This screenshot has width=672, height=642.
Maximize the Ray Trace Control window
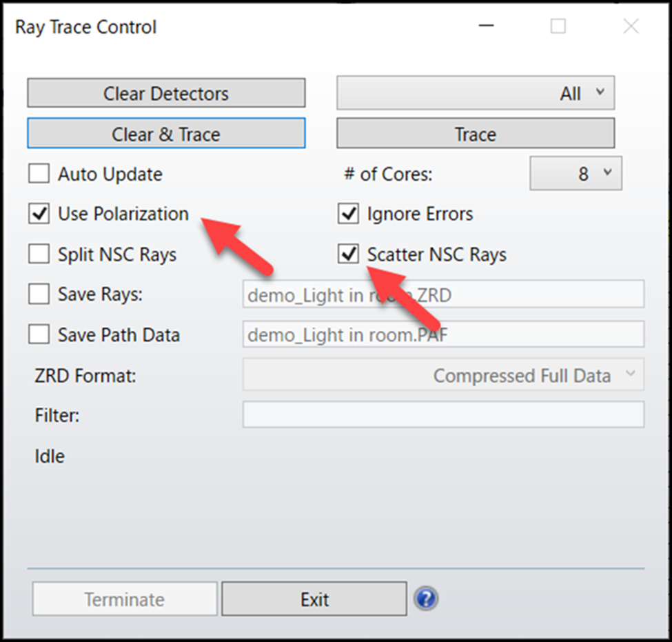(x=558, y=26)
